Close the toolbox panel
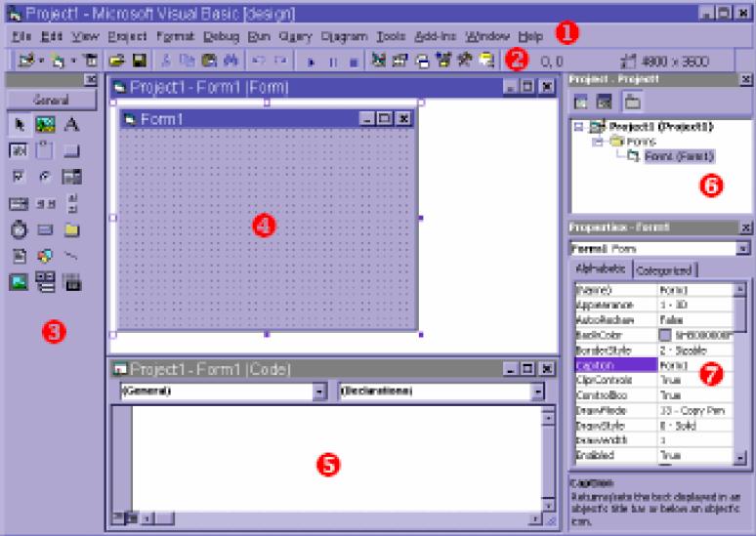This screenshot has height=536, width=756. click(x=91, y=79)
